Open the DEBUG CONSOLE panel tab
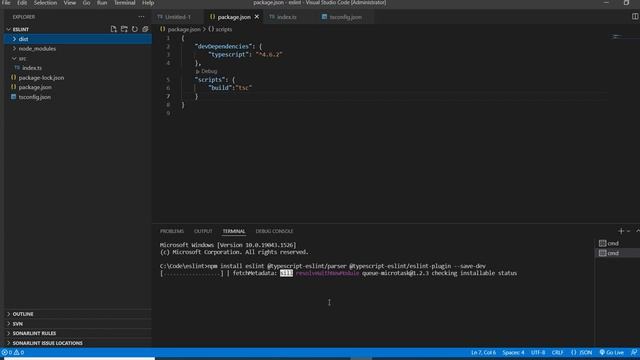The width and height of the screenshot is (640, 360). point(274,231)
